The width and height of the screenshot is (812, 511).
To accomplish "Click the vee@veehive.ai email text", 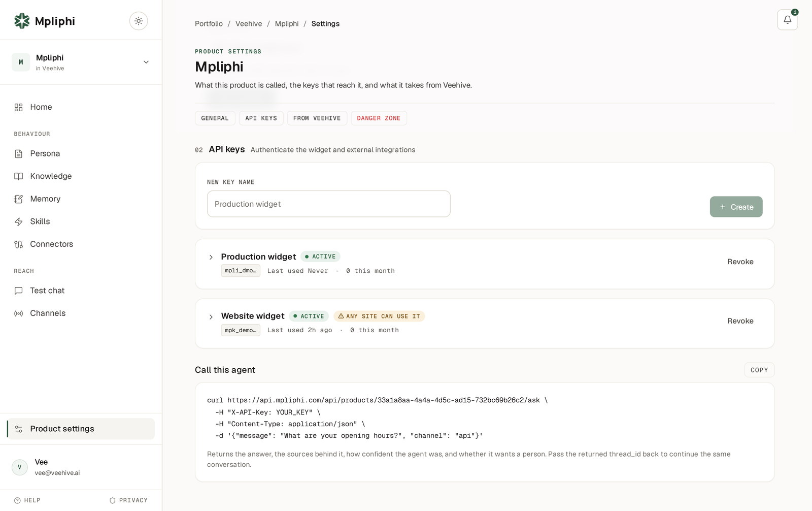I will pyautogui.click(x=57, y=473).
